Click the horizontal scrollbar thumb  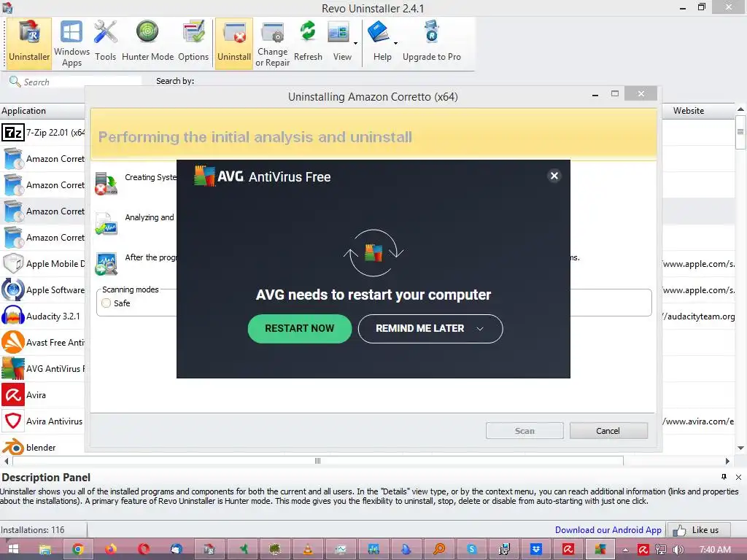point(318,461)
